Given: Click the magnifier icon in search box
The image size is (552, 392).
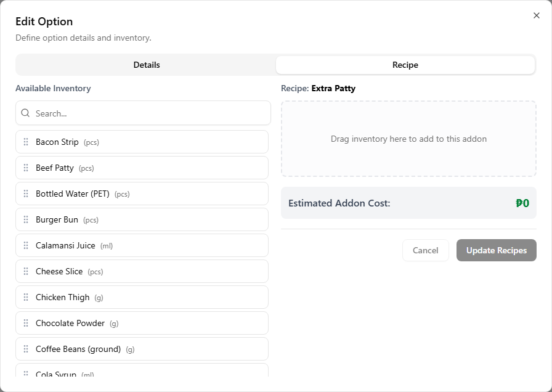Looking at the screenshot, I should (25, 113).
